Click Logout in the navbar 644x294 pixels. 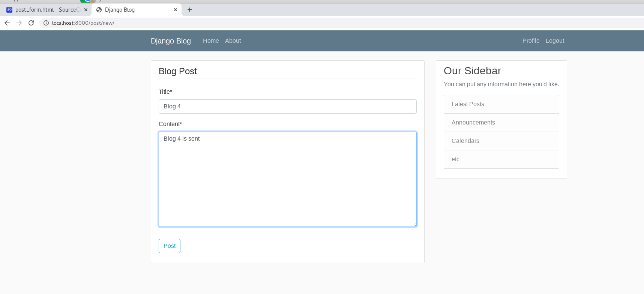tap(555, 41)
